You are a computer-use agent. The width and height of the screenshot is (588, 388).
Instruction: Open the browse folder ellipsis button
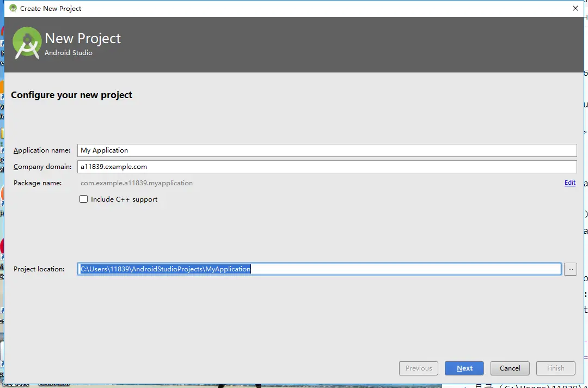(x=571, y=269)
